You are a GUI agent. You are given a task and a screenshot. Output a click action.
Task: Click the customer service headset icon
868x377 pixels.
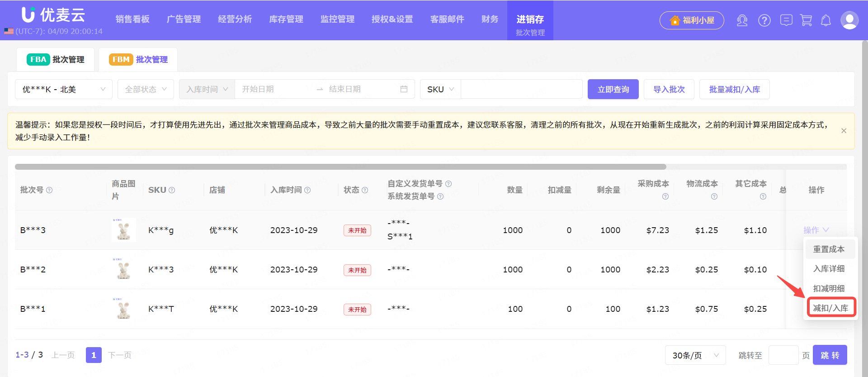point(742,20)
